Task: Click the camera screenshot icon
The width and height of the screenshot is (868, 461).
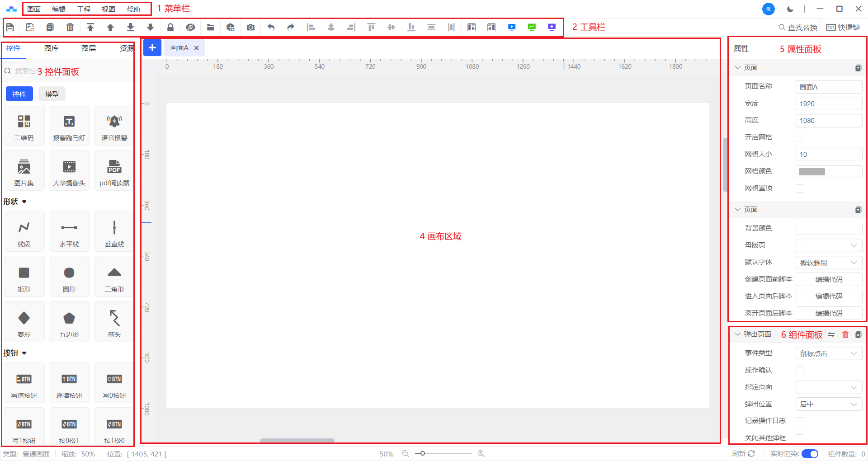Action: point(250,28)
